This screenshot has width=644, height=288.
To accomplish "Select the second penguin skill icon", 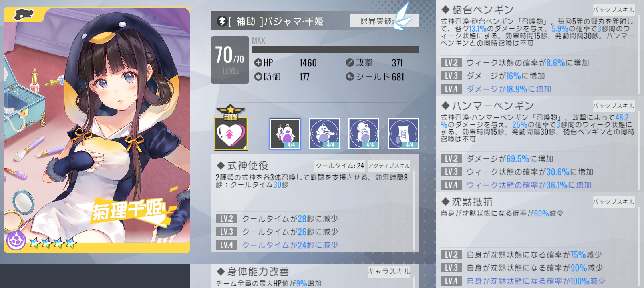I will (x=324, y=134).
